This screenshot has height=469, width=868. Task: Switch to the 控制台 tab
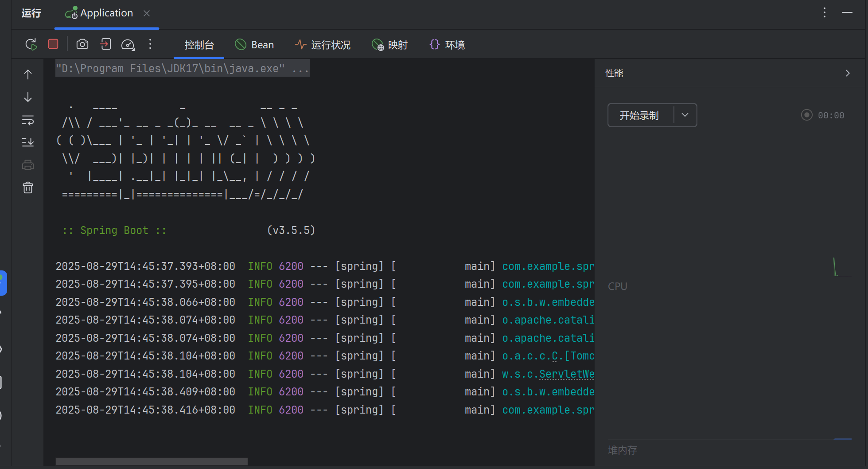(199, 45)
